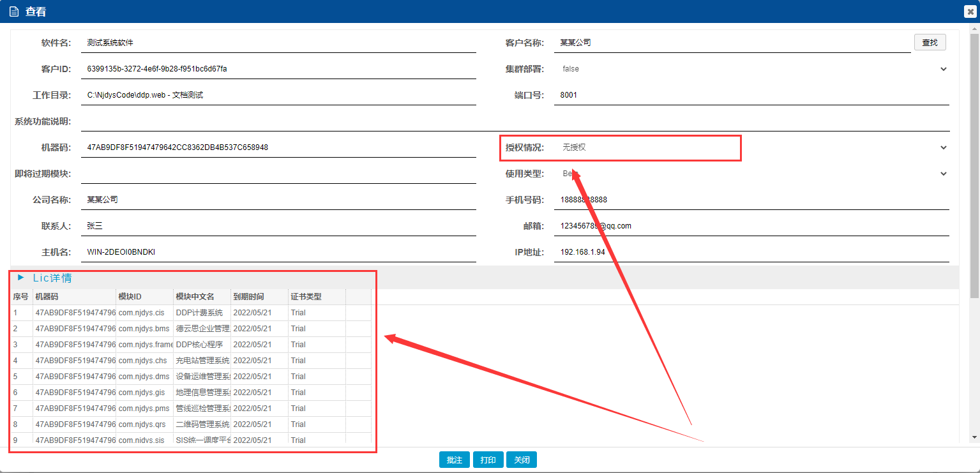The width and height of the screenshot is (980, 473).
Task: Focus the 端口号 field showing 8001
Action: [x=752, y=95]
